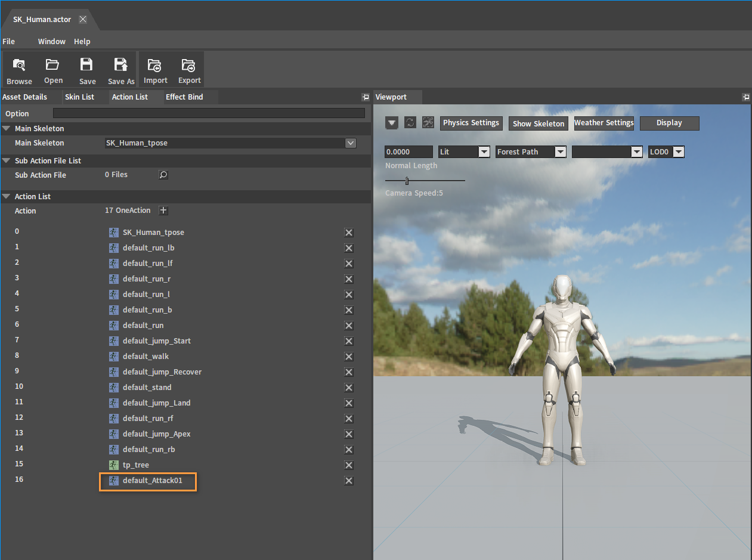Open the viewport options triangle menu
The width and height of the screenshot is (752, 560).
(392, 123)
